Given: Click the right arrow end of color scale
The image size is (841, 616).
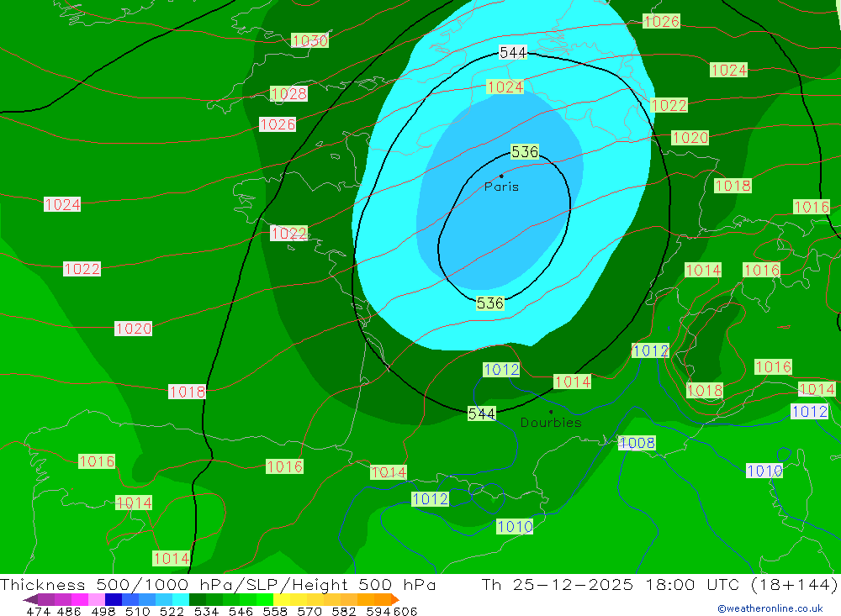Looking at the screenshot, I should (395, 599).
